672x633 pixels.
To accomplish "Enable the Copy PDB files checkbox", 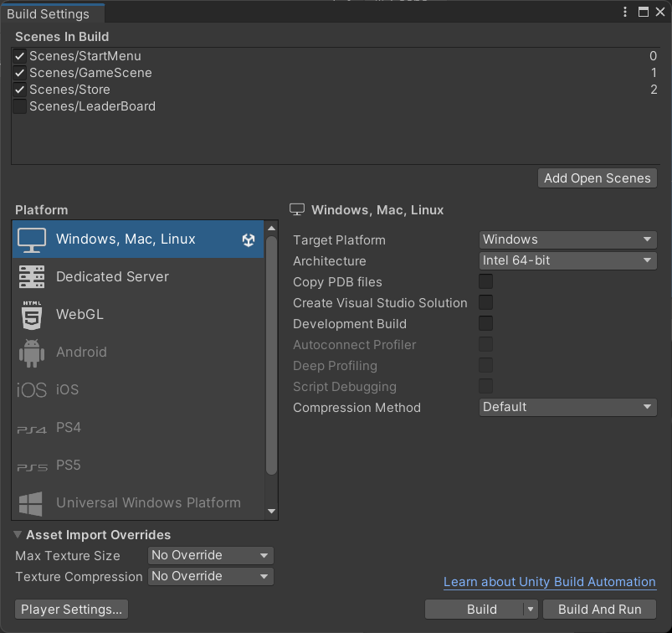I will (x=485, y=282).
